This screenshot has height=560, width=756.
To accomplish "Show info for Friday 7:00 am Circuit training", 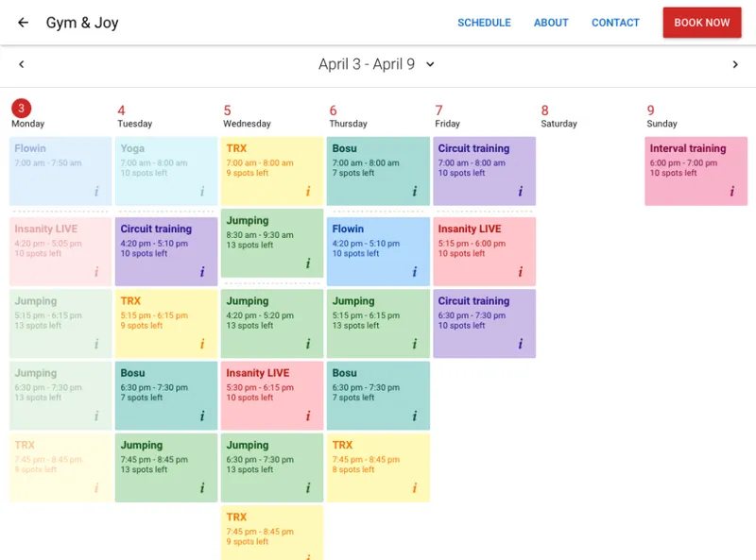I will tap(521, 192).
